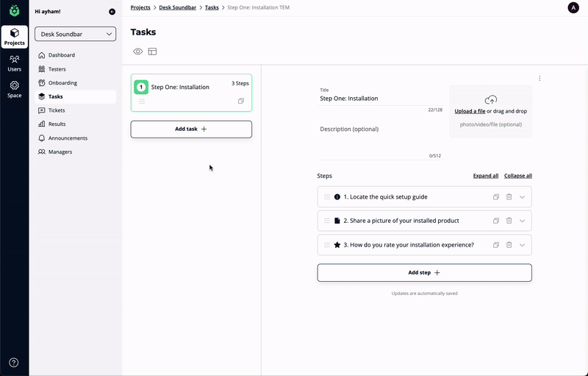Open the help question mark icon
This screenshot has width=588, height=376.
(14, 363)
